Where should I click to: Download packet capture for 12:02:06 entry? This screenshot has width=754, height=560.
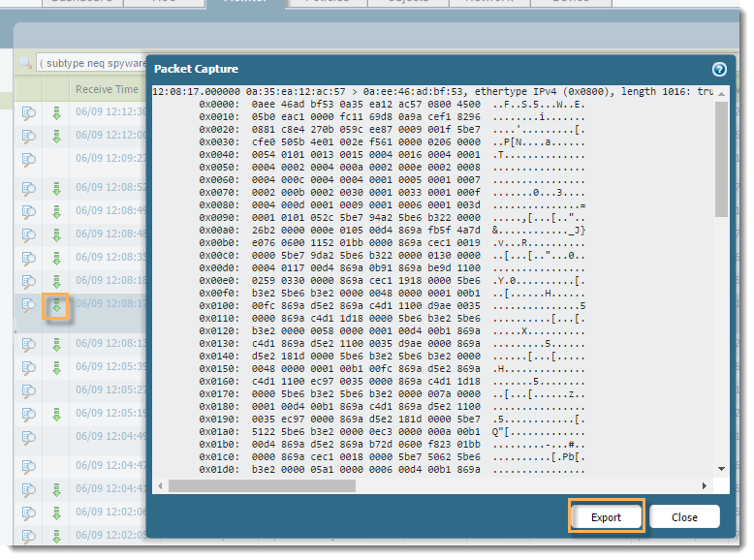pos(57,513)
